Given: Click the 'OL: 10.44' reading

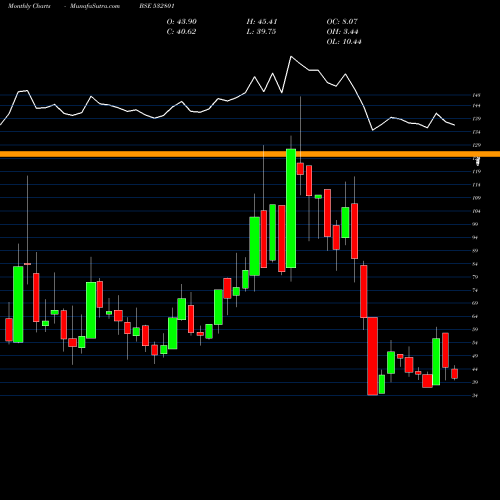Looking at the screenshot, I should [x=344, y=42].
